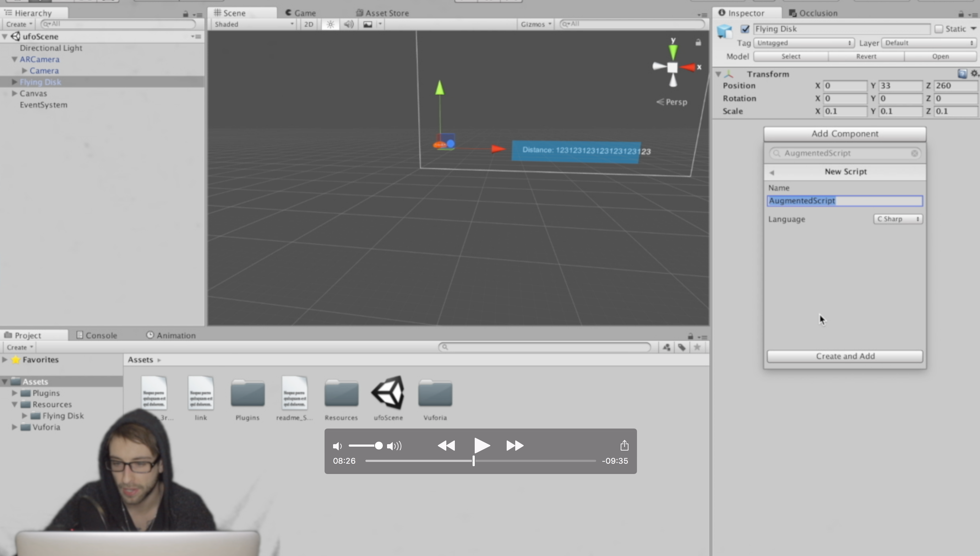The image size is (980, 556).
Task: Click Scale Y field
Action: click(900, 111)
